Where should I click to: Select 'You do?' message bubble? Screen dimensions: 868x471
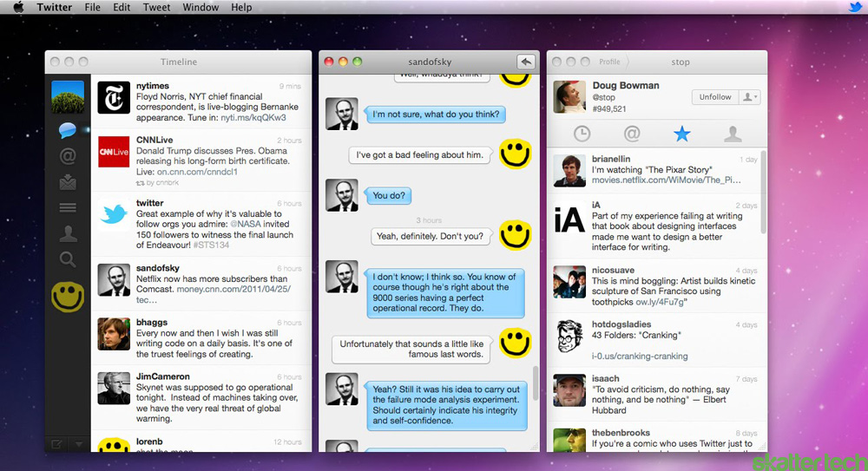point(389,196)
